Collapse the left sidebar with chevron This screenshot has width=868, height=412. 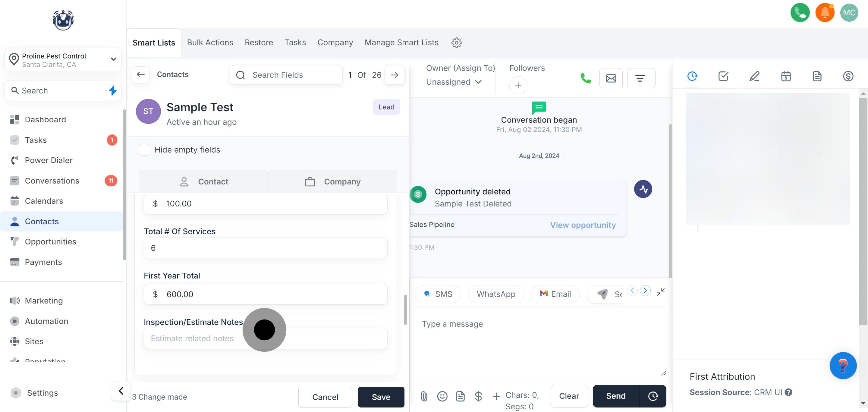point(121,391)
